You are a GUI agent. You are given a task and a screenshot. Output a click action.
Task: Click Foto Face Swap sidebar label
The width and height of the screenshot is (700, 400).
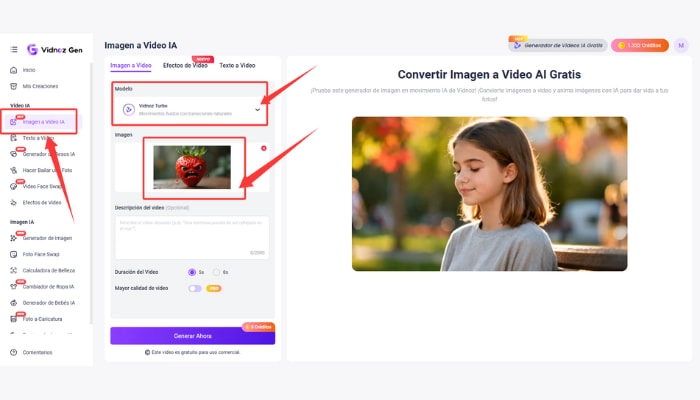[41, 254]
